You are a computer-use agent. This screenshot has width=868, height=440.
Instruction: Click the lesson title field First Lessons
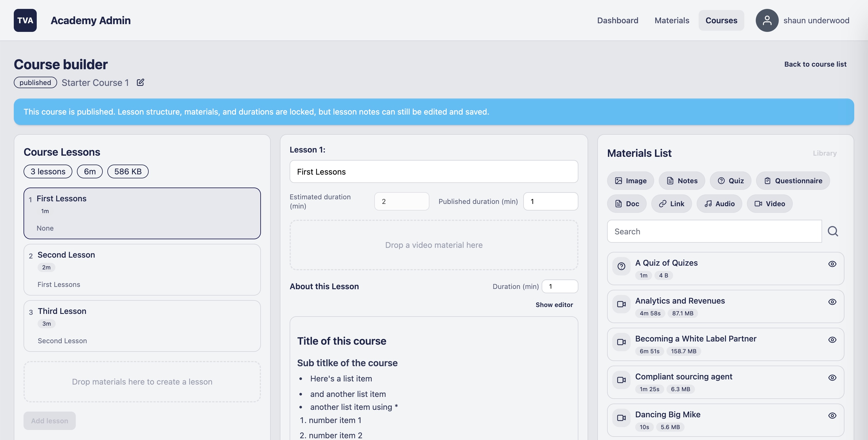[434, 172]
